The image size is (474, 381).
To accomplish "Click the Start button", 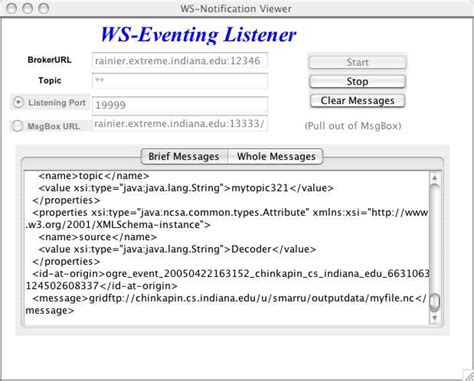I will coord(357,62).
